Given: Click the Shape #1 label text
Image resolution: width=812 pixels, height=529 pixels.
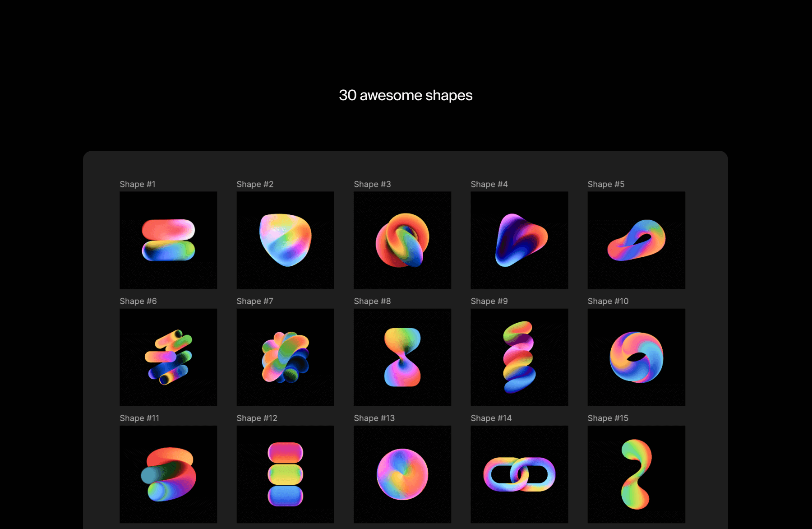Looking at the screenshot, I should point(137,184).
